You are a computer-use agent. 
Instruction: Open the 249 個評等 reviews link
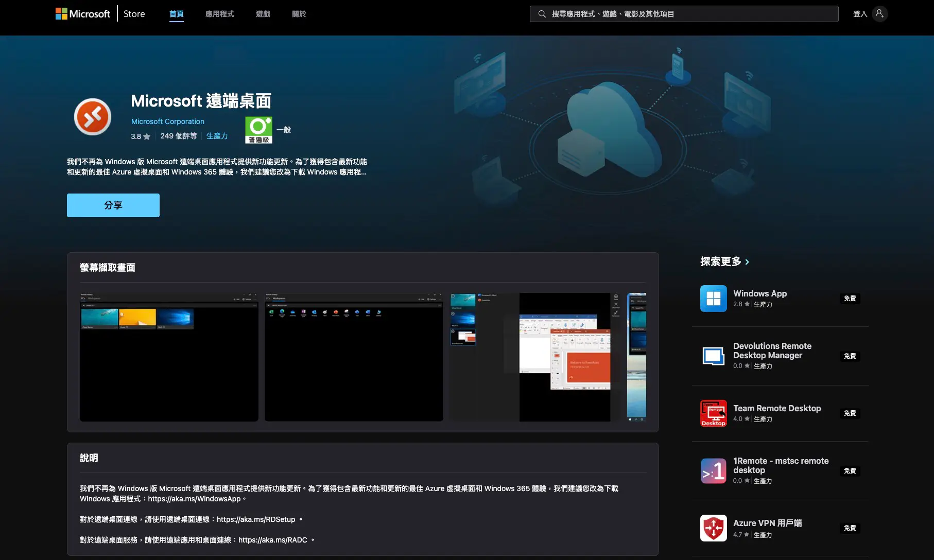[179, 136]
